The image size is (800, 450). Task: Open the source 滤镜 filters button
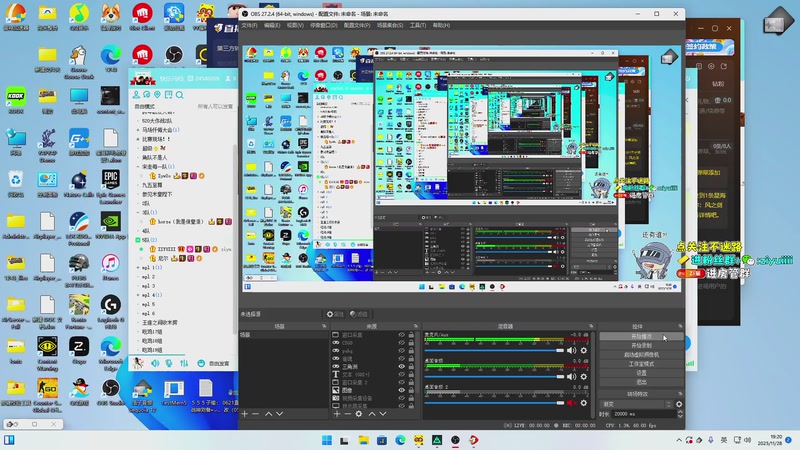[x=359, y=314]
